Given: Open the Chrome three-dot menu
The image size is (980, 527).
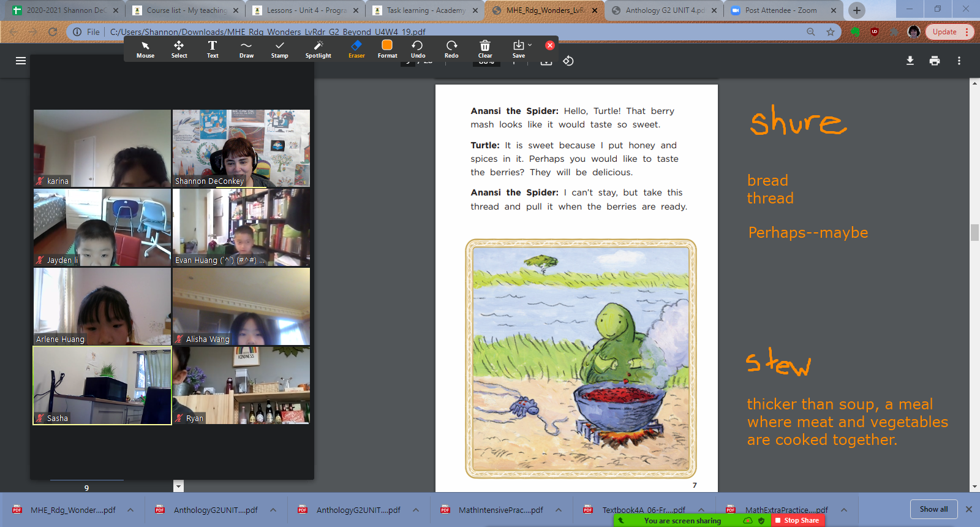Looking at the screenshot, I should click(967, 32).
